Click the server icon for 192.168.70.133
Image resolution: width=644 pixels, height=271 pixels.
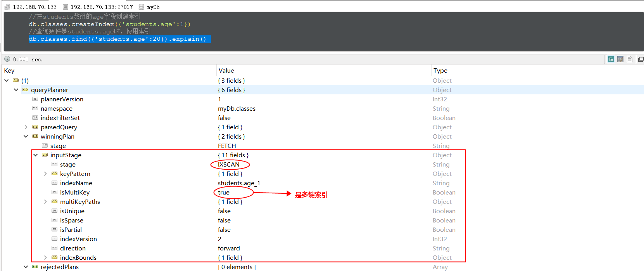[x=7, y=7]
